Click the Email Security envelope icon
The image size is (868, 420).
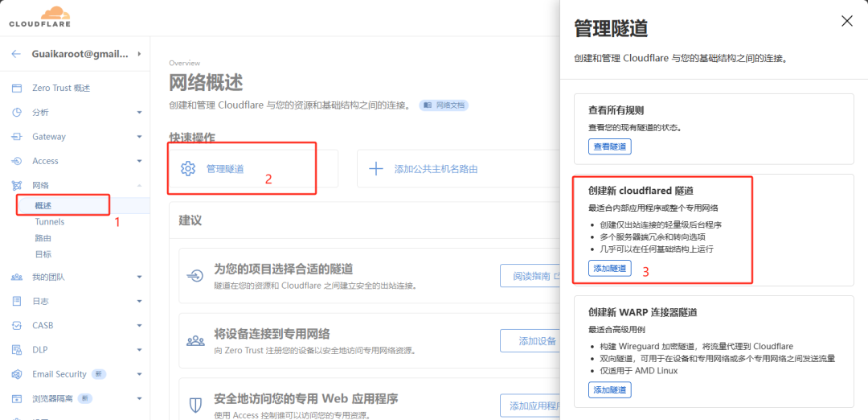coord(16,374)
